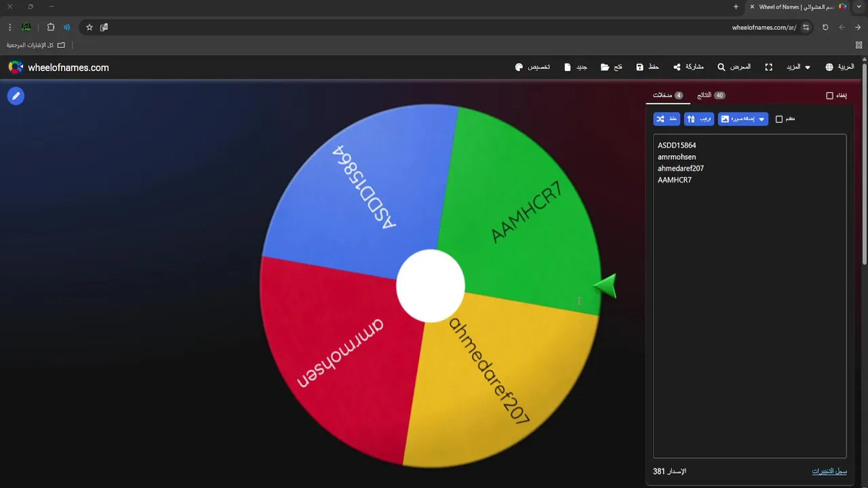Share the wheel with مشاركة
868x488 pixels.
pyautogui.click(x=688, y=67)
